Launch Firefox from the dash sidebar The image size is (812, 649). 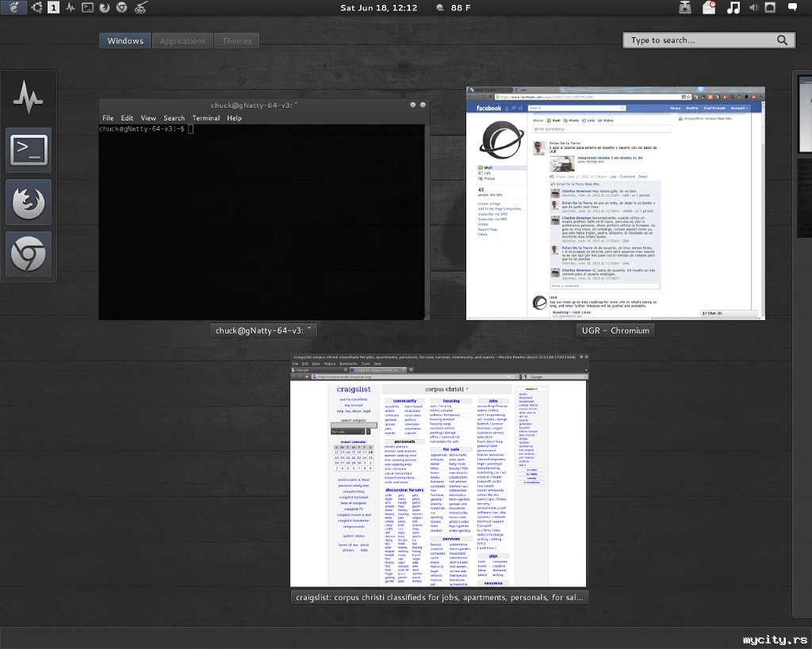click(29, 202)
